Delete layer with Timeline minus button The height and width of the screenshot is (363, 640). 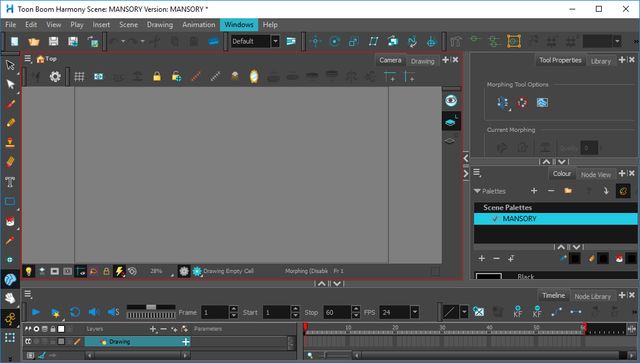(x=163, y=329)
